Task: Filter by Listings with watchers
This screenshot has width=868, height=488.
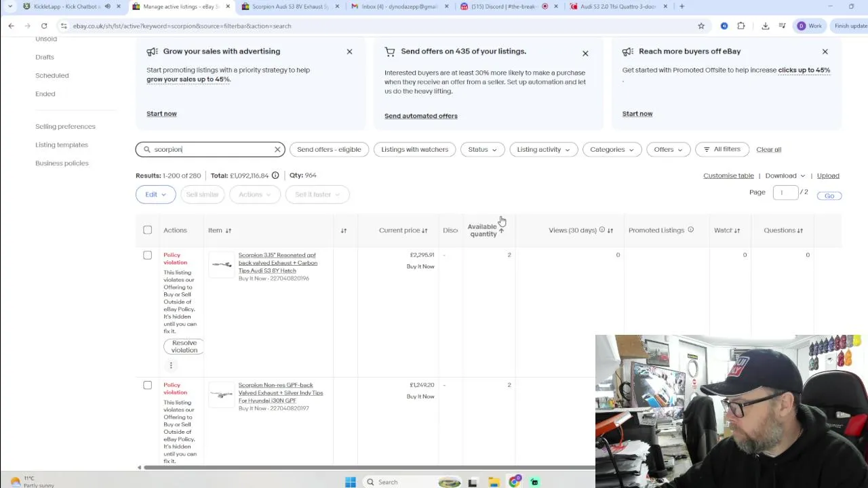Action: click(414, 149)
